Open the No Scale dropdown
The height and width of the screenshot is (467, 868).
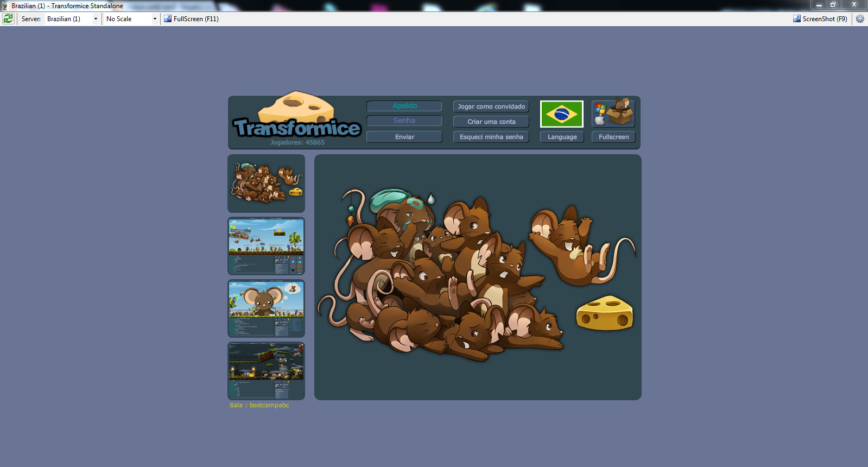click(131, 18)
